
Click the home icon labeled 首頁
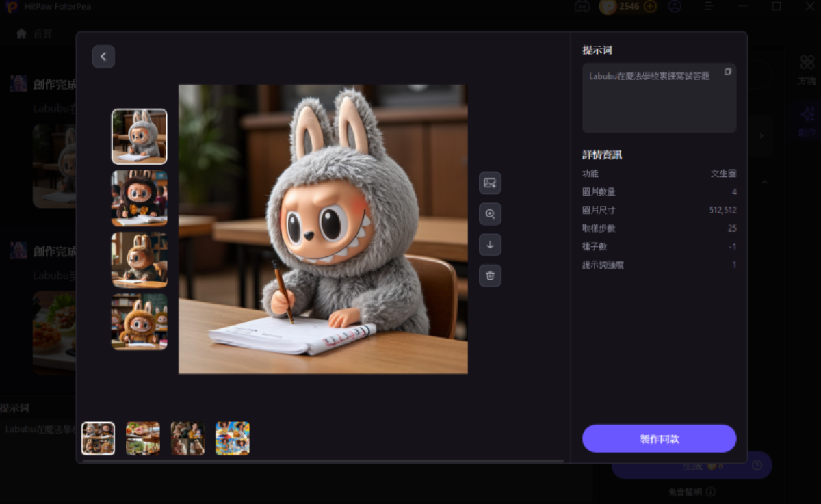point(21,33)
